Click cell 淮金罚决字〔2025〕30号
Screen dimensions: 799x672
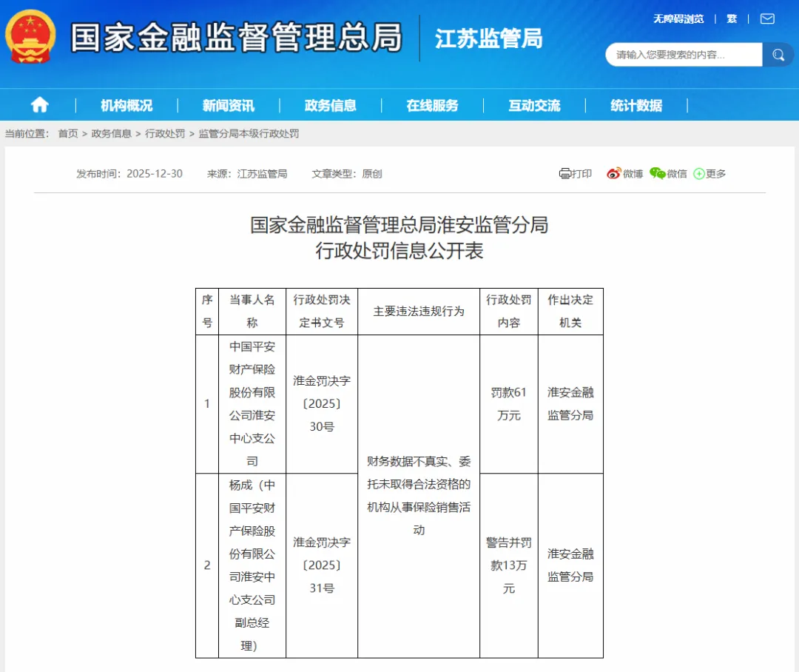click(322, 404)
